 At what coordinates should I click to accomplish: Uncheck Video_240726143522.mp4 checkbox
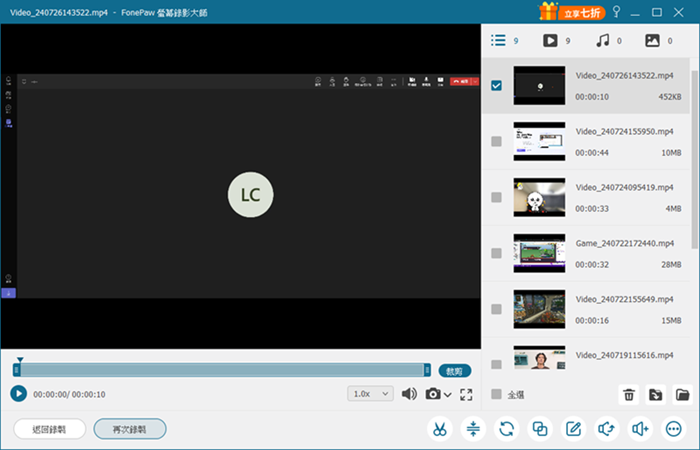coord(496,85)
